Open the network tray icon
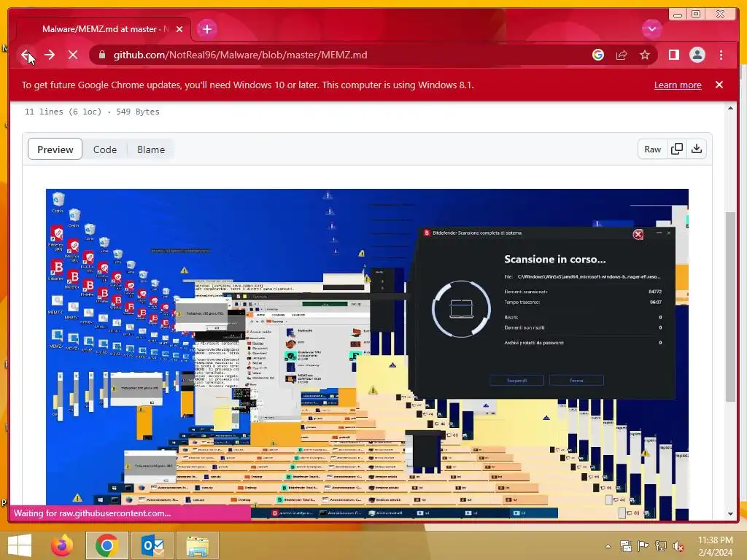This screenshot has height=560, width=747. pos(661,546)
